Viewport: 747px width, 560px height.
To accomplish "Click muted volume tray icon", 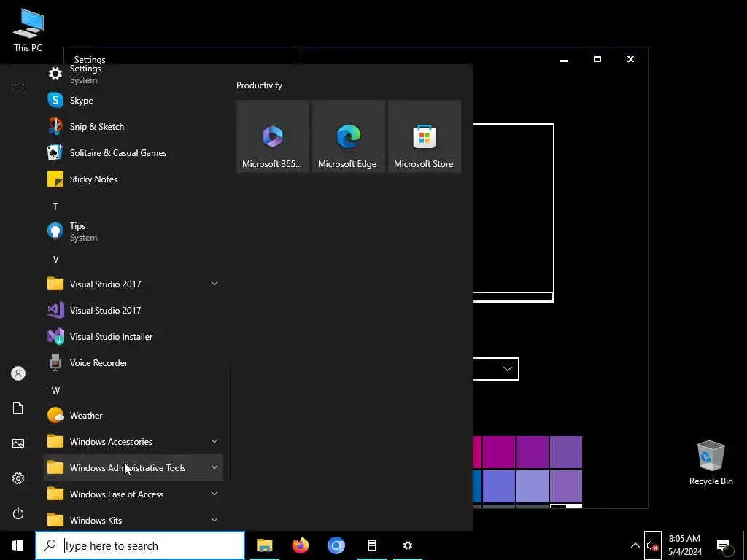I will coord(652,545).
